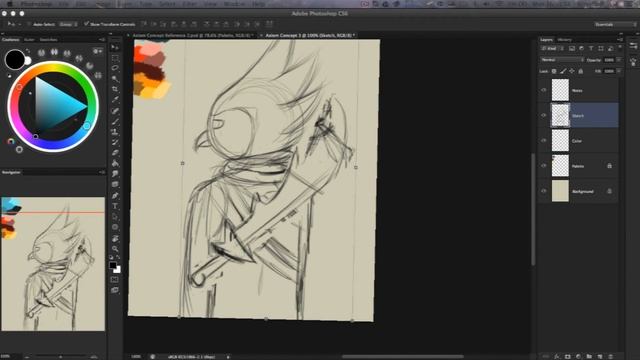Select the Zoom tool
640x360 pixels.
click(115, 249)
